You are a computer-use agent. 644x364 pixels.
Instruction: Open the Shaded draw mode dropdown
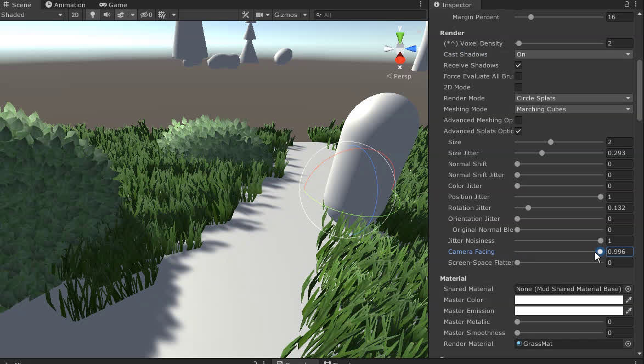click(x=32, y=15)
